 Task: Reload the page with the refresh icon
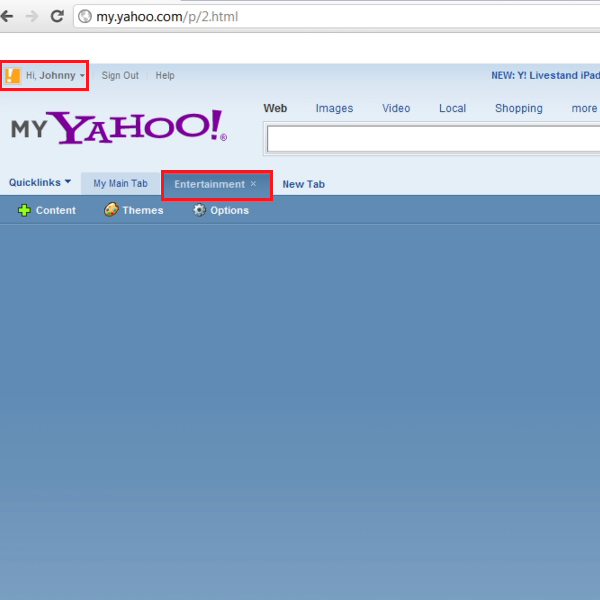coord(57,16)
